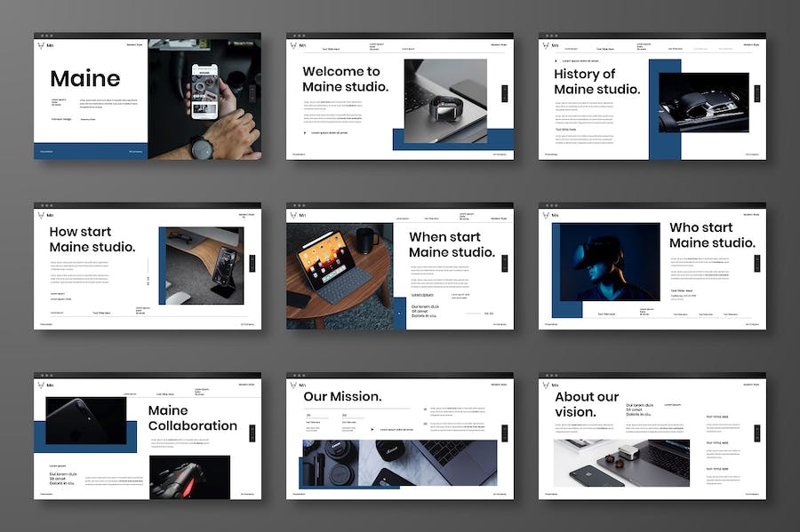Screen dimensions: 800x532
Task: Click the logo icon on the Who start slide
Action: [545, 215]
